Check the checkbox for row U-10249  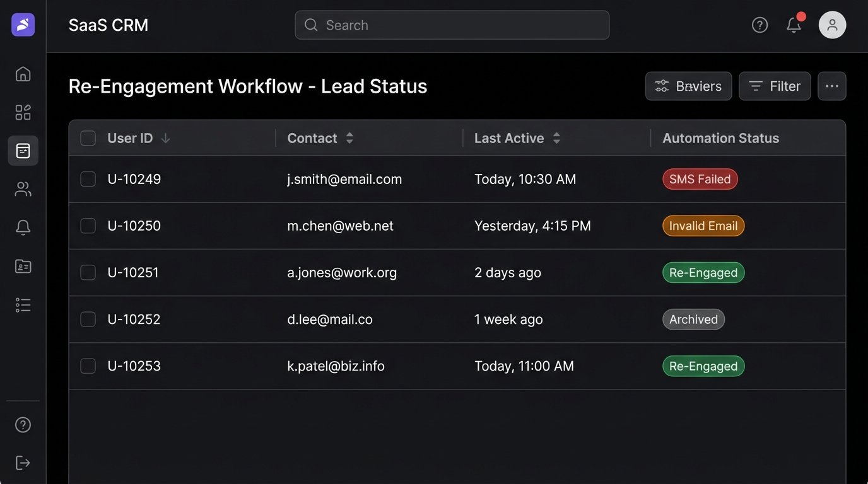point(88,179)
